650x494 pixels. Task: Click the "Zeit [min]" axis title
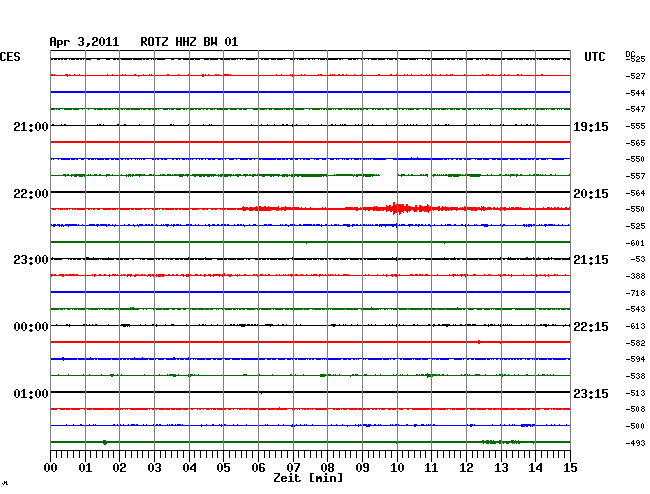308,478
